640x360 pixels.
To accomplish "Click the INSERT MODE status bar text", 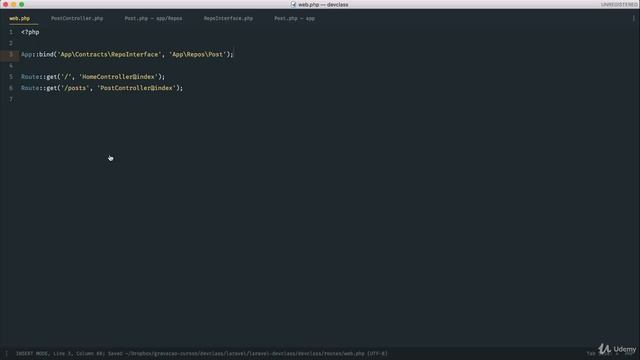I will tap(32, 353).
